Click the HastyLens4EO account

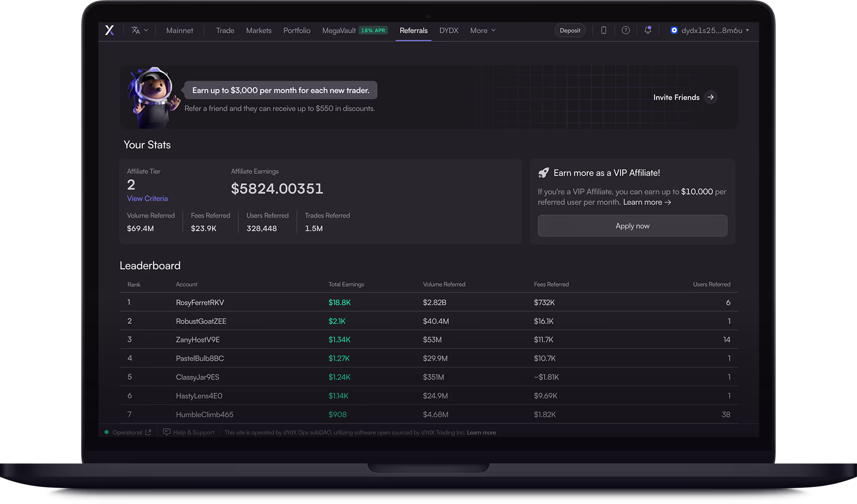199,396
